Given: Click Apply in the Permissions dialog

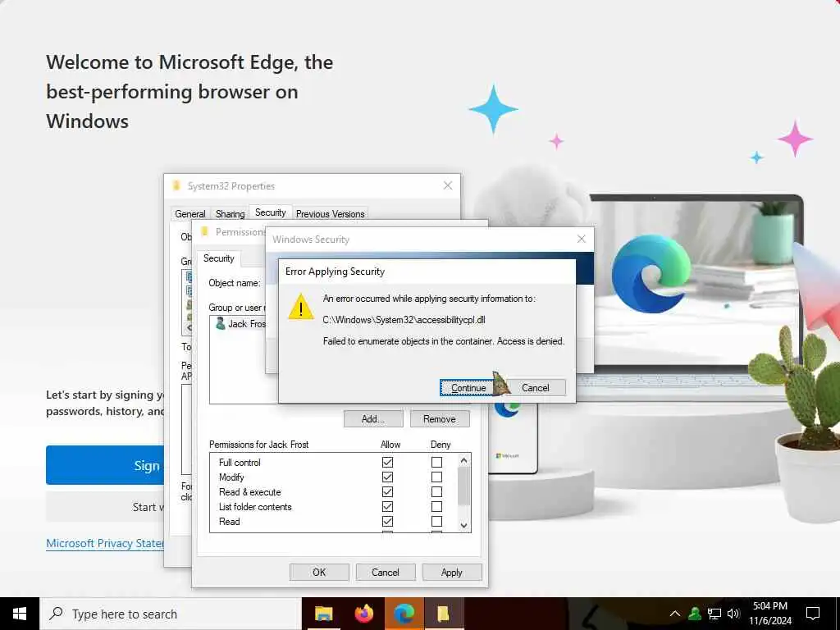Looking at the screenshot, I should (x=452, y=572).
